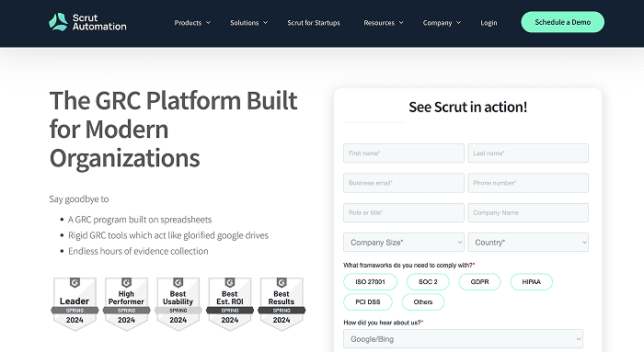The image size is (644, 352).
Task: Open the Company Size dropdown
Action: point(404,242)
